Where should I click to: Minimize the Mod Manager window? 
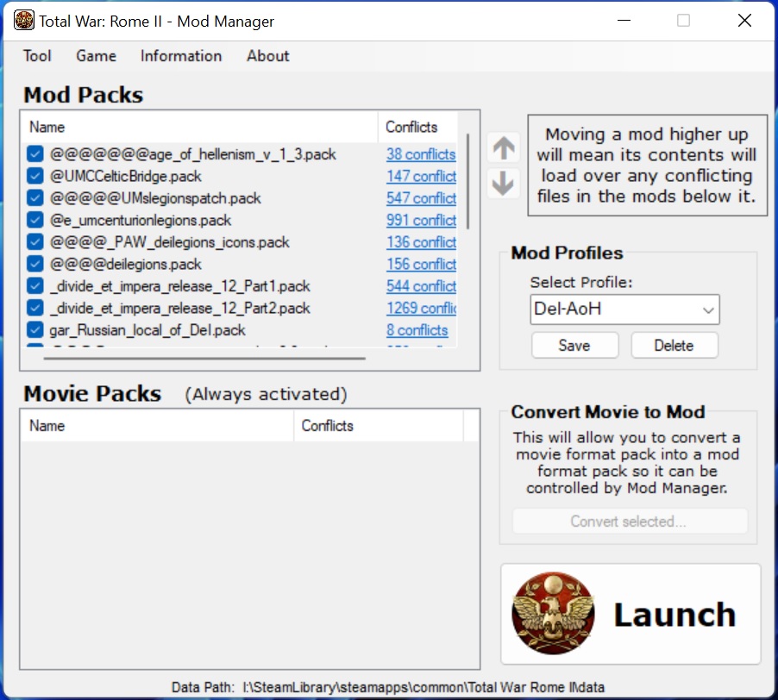(624, 21)
